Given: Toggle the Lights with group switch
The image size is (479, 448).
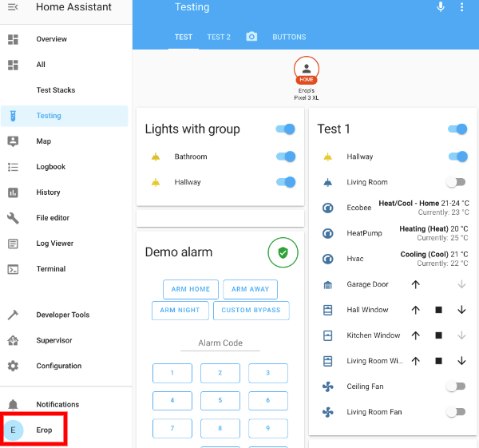Looking at the screenshot, I should [285, 129].
